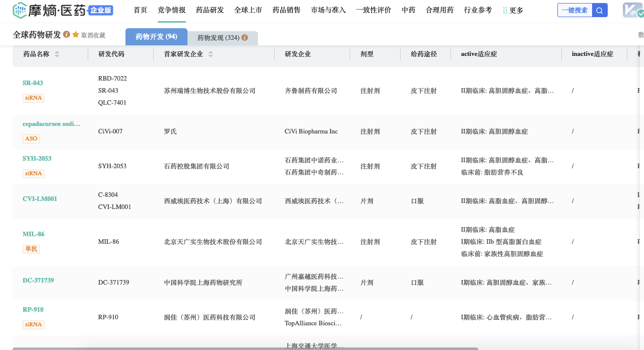Click 北京天广实生物技术股份有限公司 first developer cell

pyautogui.click(x=213, y=242)
